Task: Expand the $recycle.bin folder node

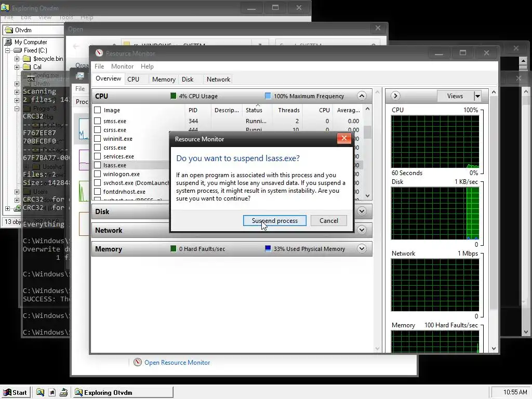Action: pos(17,59)
